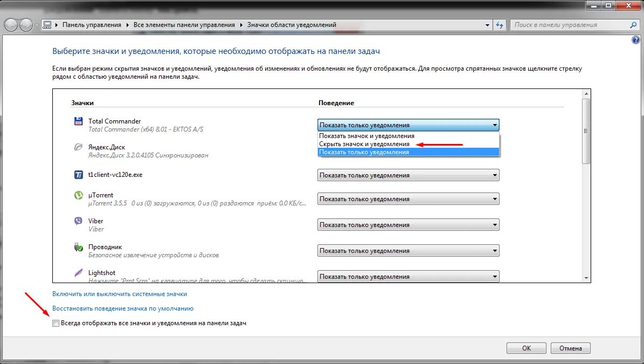Click the 'Total Commander' name text
Screen dimensions: 644x364
115,121
